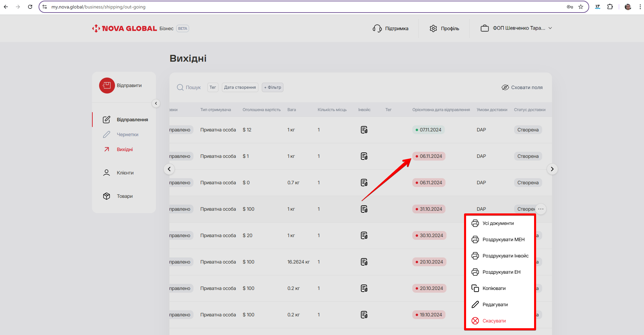Click the Товари box icon in sidebar
The height and width of the screenshot is (335, 644).
[x=107, y=196]
